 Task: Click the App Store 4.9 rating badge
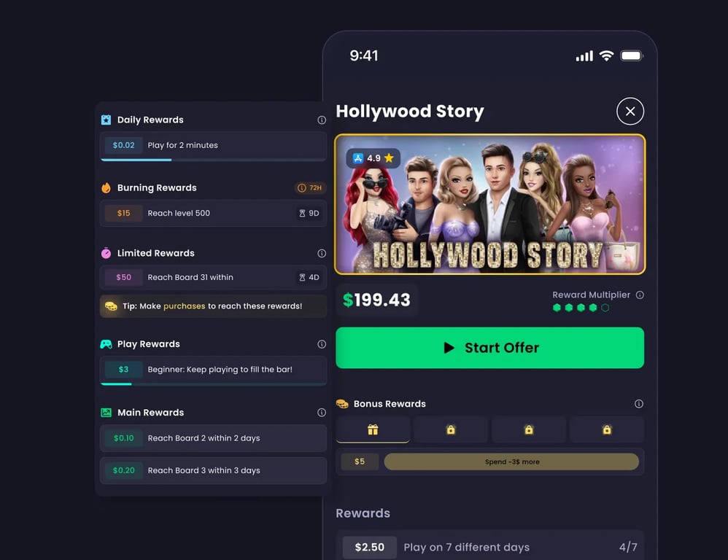(x=373, y=158)
